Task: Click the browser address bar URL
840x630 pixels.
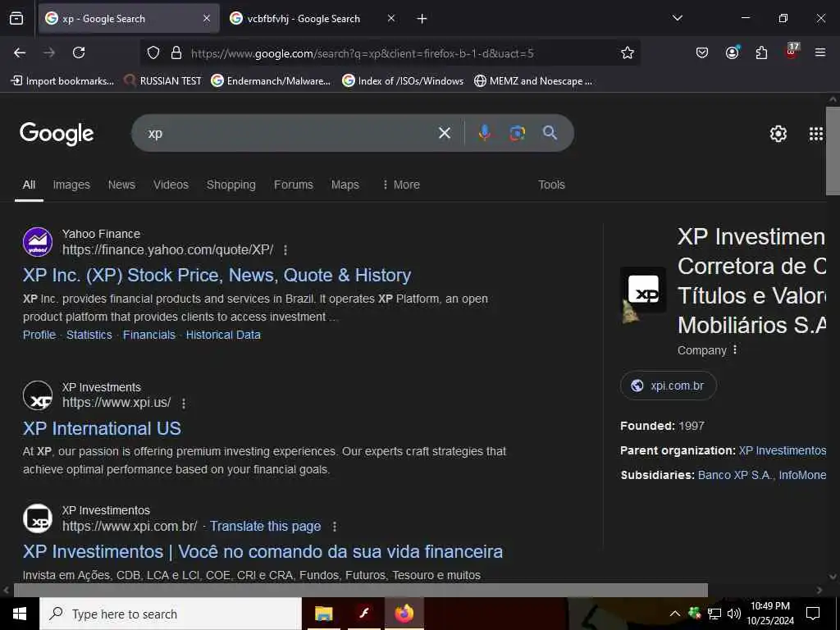Action: click(x=362, y=53)
